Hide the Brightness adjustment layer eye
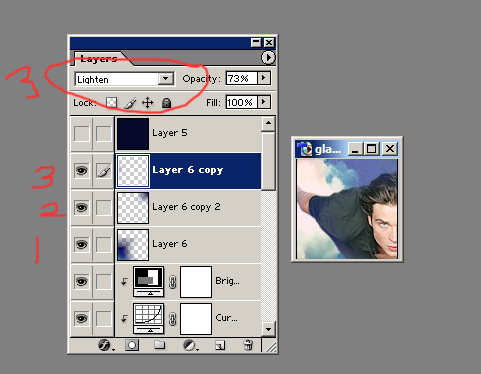The width and height of the screenshot is (481, 374). pyautogui.click(x=82, y=282)
